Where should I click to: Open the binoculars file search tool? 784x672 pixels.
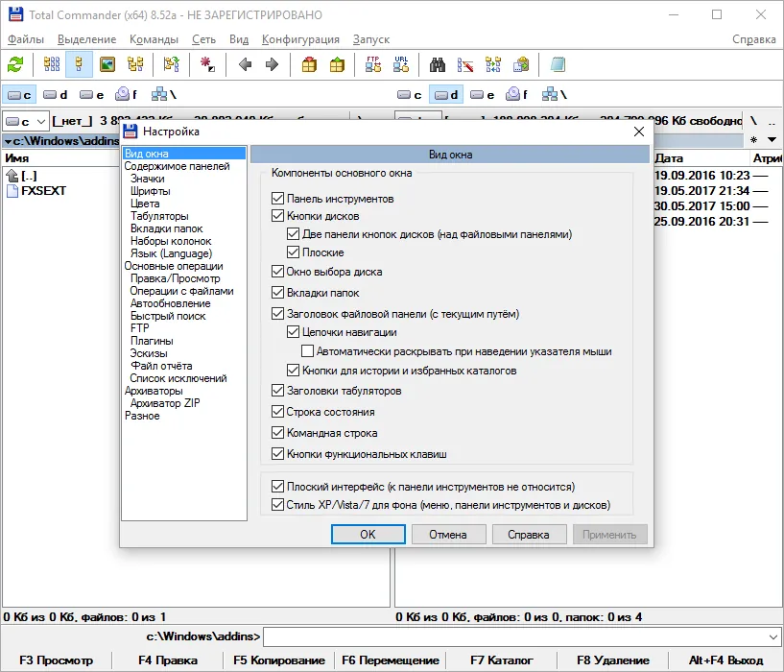click(x=437, y=64)
